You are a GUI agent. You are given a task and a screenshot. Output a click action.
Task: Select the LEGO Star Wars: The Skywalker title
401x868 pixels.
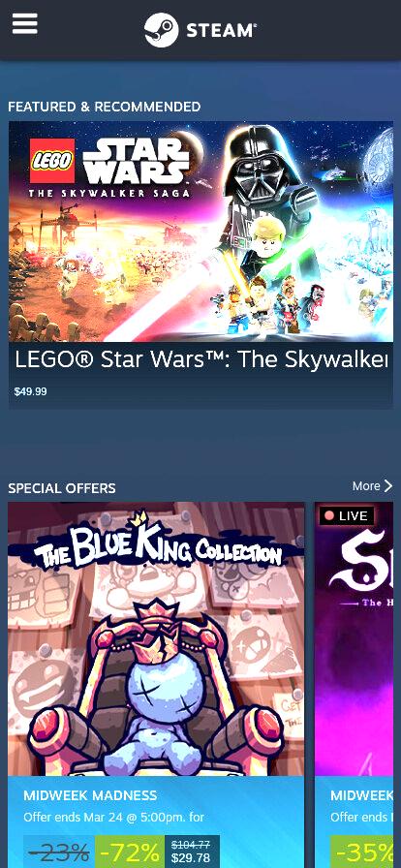tap(200, 359)
